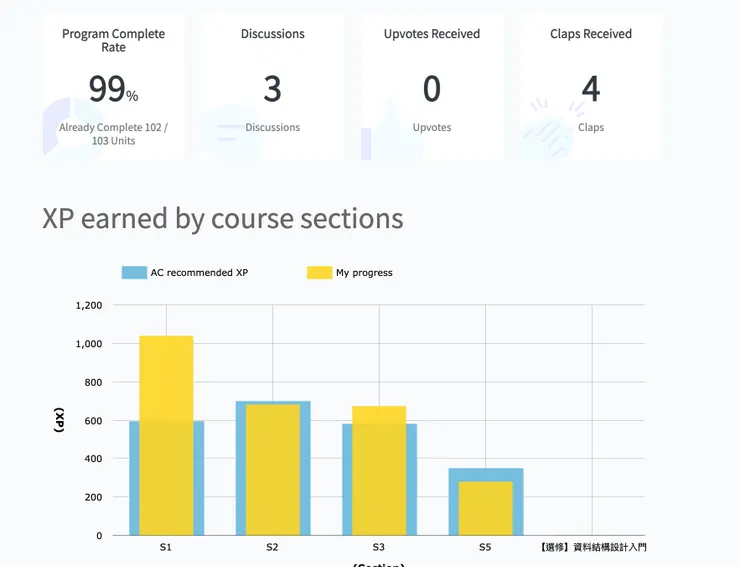The height and width of the screenshot is (567, 740).
Task: Click the Claps count value 4
Action: 591,89
